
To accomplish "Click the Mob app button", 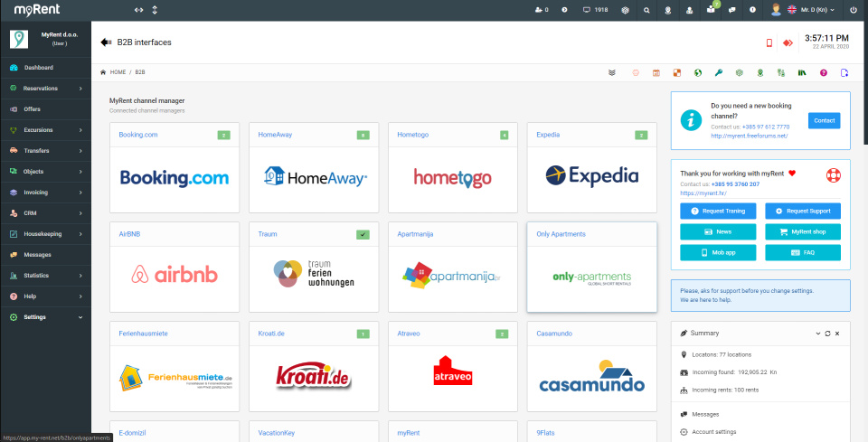I will pos(718,252).
